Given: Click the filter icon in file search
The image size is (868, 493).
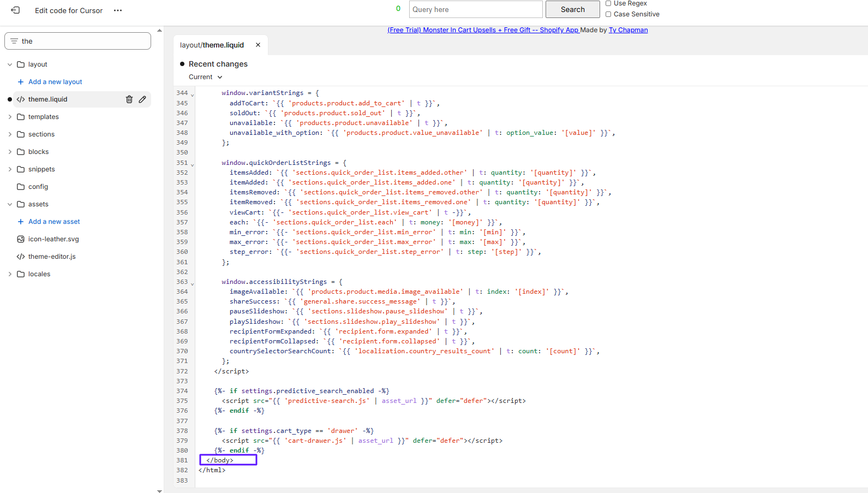Looking at the screenshot, I should click(14, 41).
